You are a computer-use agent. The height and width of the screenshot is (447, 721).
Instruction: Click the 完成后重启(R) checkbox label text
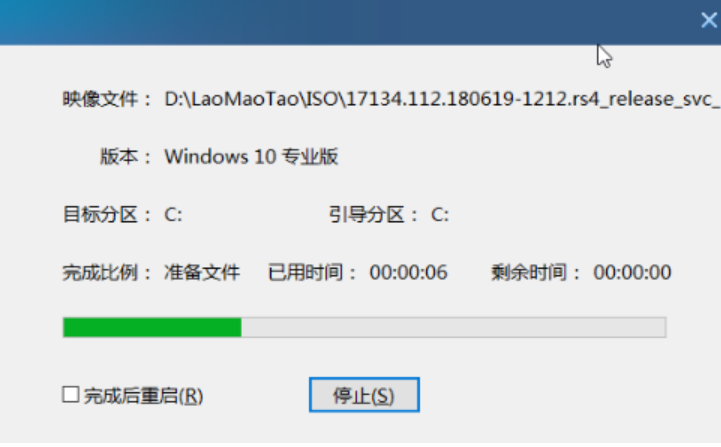pyautogui.click(x=143, y=395)
